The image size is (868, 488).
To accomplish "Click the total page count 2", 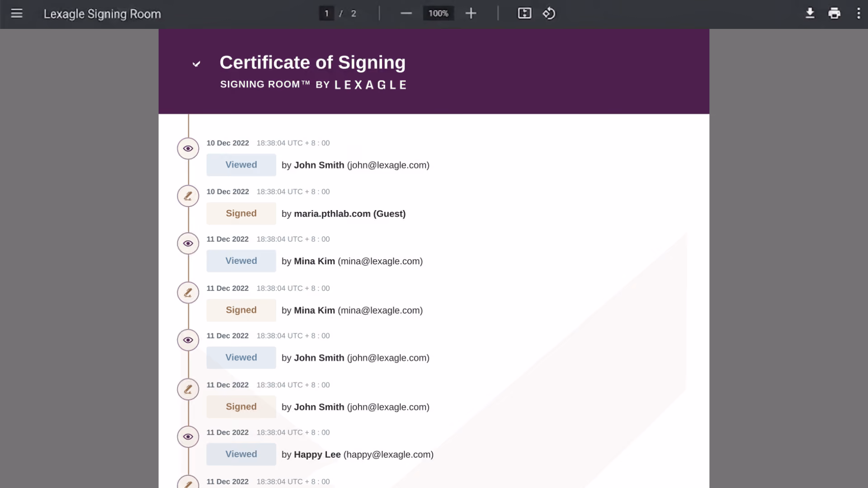I will (354, 14).
